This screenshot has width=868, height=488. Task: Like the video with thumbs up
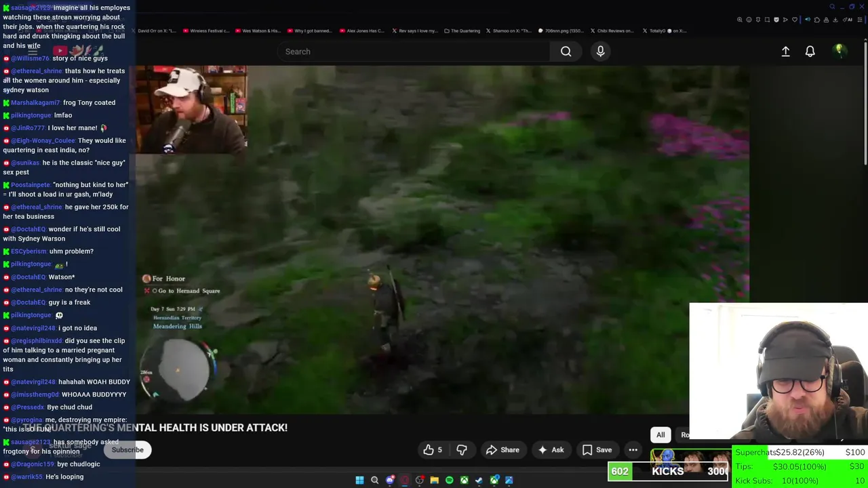coord(433,450)
